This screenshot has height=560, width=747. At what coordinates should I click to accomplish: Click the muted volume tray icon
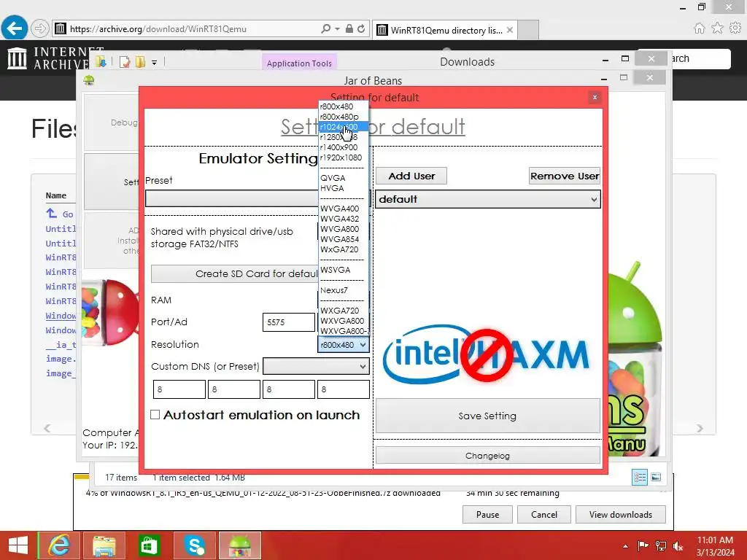point(678,546)
